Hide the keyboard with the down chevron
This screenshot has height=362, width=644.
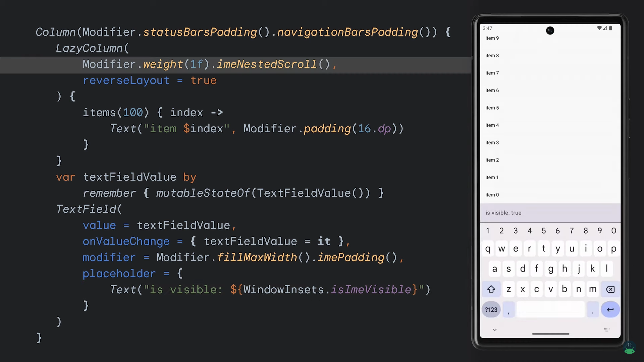[x=494, y=329]
